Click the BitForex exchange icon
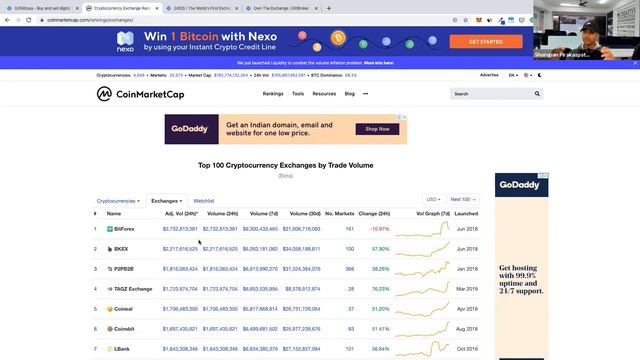This screenshot has height=360, width=640. click(x=110, y=229)
